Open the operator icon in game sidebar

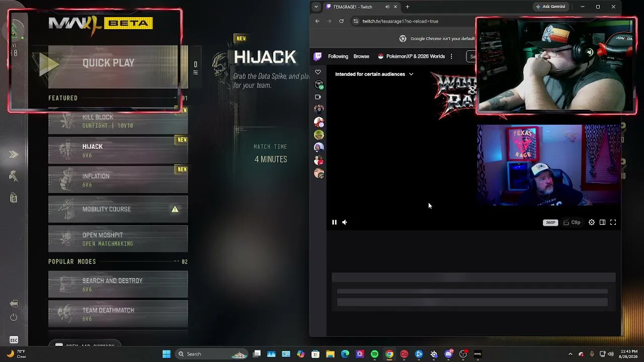[14, 176]
